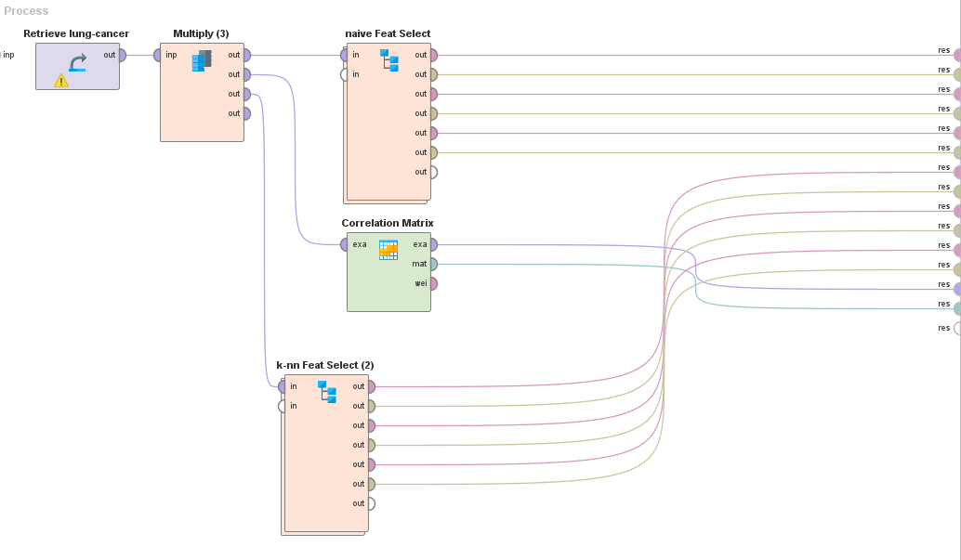Click the 'Correlation Matrix' operator title
961x560 pixels.
coord(388,223)
